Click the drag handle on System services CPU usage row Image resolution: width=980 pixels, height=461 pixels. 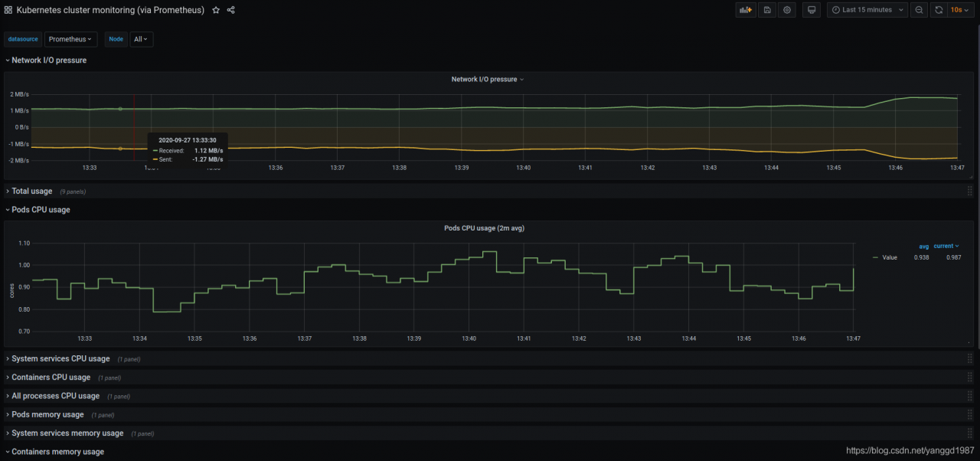pos(969,358)
